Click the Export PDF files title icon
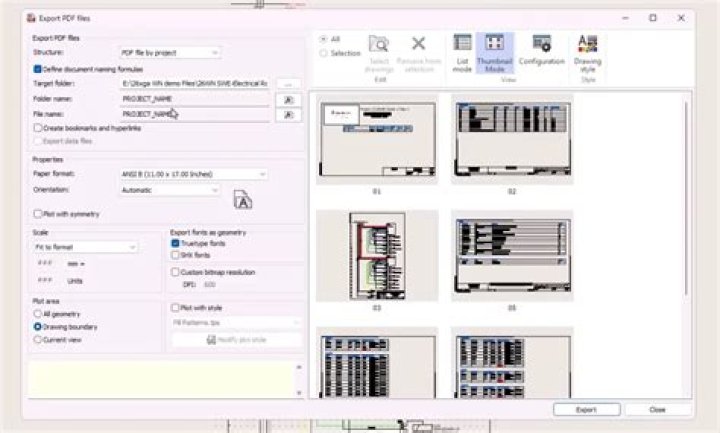The height and width of the screenshot is (433, 720). coord(31,18)
